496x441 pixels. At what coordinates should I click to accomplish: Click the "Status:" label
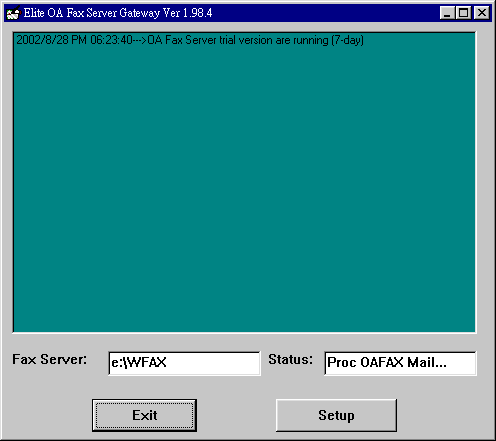[291, 359]
